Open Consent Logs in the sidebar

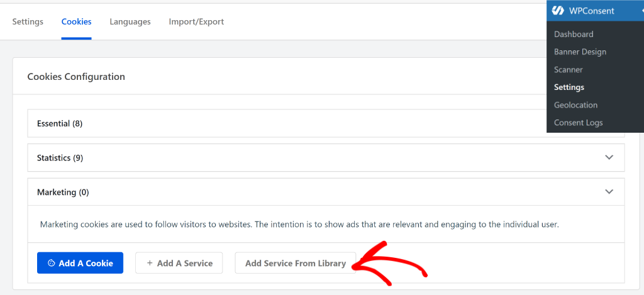[579, 123]
